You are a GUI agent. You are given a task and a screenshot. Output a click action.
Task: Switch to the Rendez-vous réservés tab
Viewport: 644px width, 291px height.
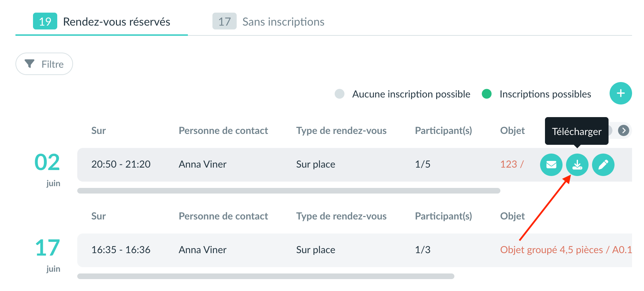[102, 22]
